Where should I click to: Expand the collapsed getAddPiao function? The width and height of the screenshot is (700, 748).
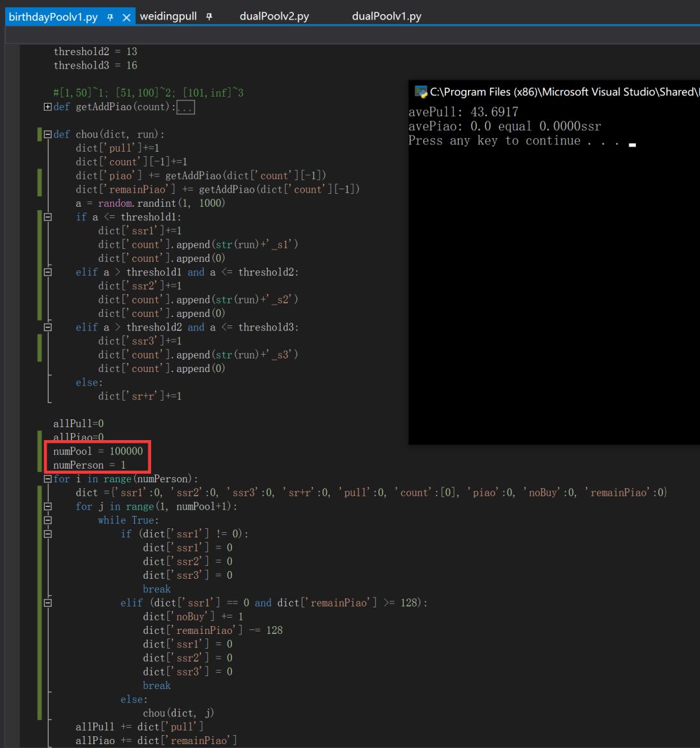[47, 107]
